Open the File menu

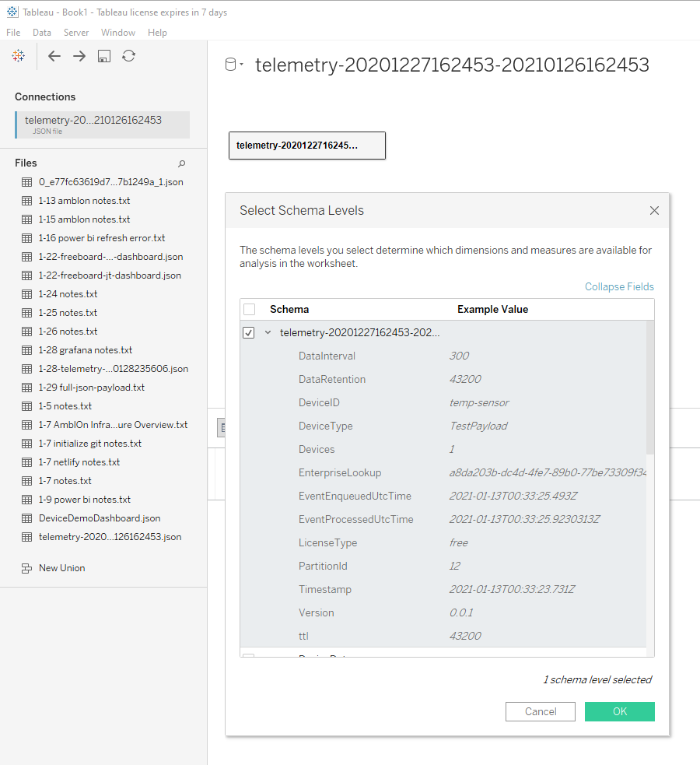click(x=13, y=33)
